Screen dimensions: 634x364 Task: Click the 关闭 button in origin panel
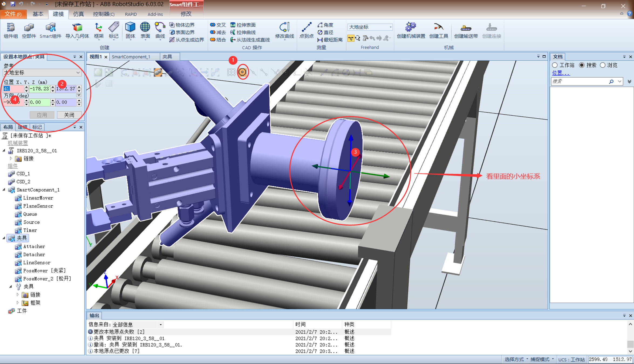point(69,115)
